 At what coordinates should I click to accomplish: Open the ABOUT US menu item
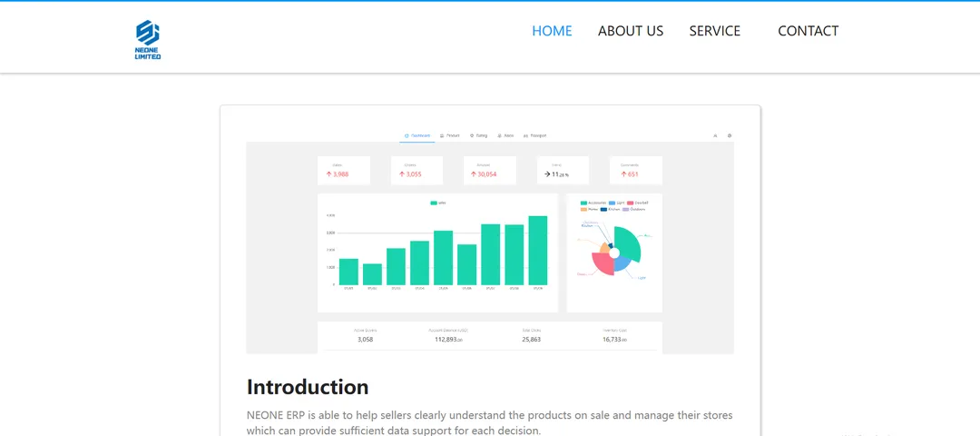tap(631, 31)
